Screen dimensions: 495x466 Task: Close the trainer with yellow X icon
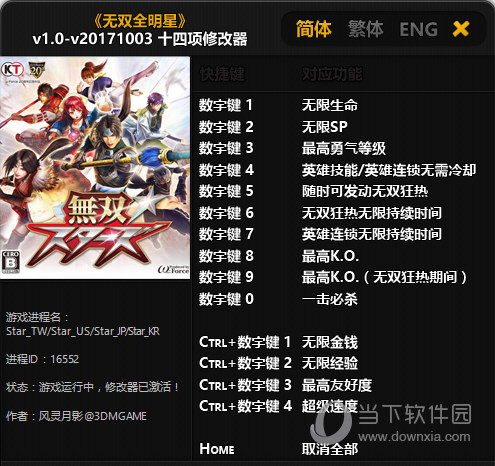461,29
